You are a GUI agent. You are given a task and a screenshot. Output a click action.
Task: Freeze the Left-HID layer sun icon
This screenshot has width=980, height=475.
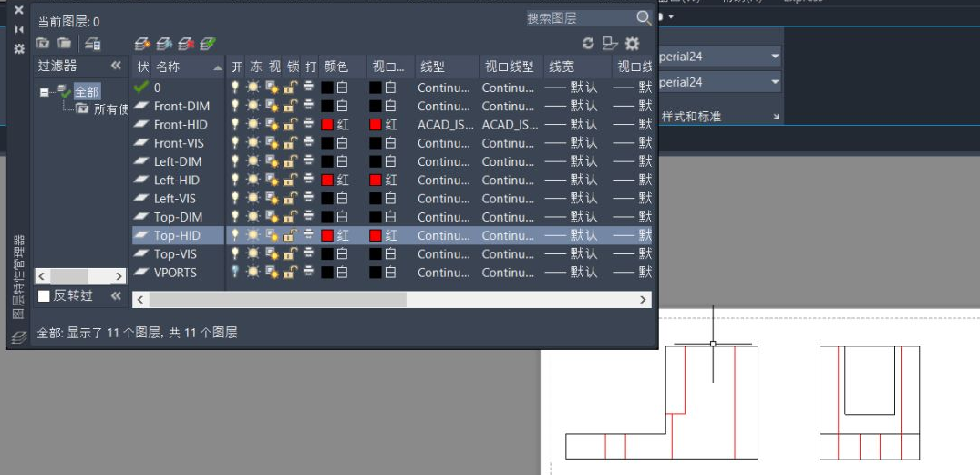[x=253, y=180]
